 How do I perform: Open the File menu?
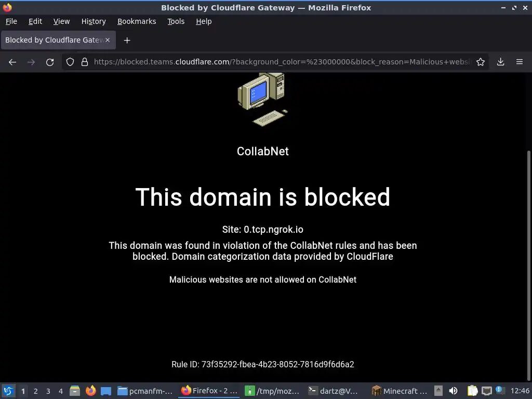11,21
